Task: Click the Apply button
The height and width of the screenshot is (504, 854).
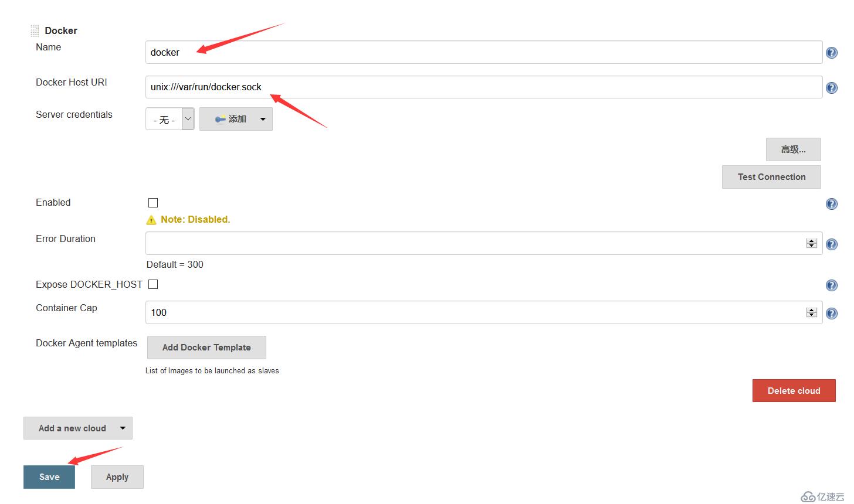Action: pyautogui.click(x=117, y=477)
